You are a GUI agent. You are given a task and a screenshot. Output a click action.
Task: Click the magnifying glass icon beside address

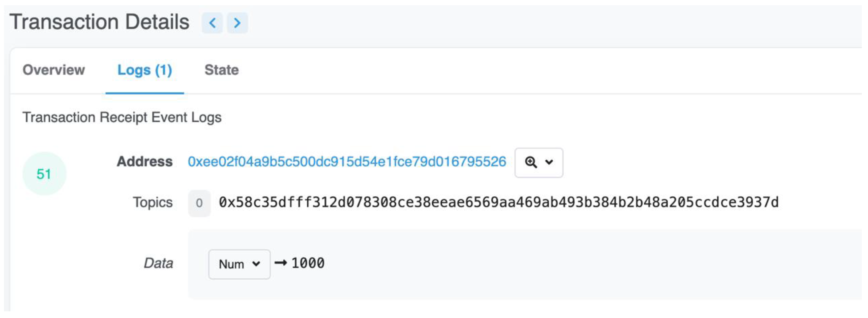pyautogui.click(x=531, y=162)
